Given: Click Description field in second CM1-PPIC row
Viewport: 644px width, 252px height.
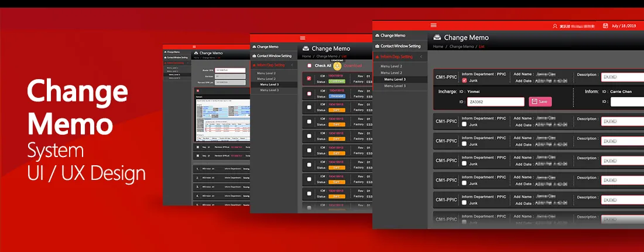Looking at the screenshot, I should (x=623, y=121).
